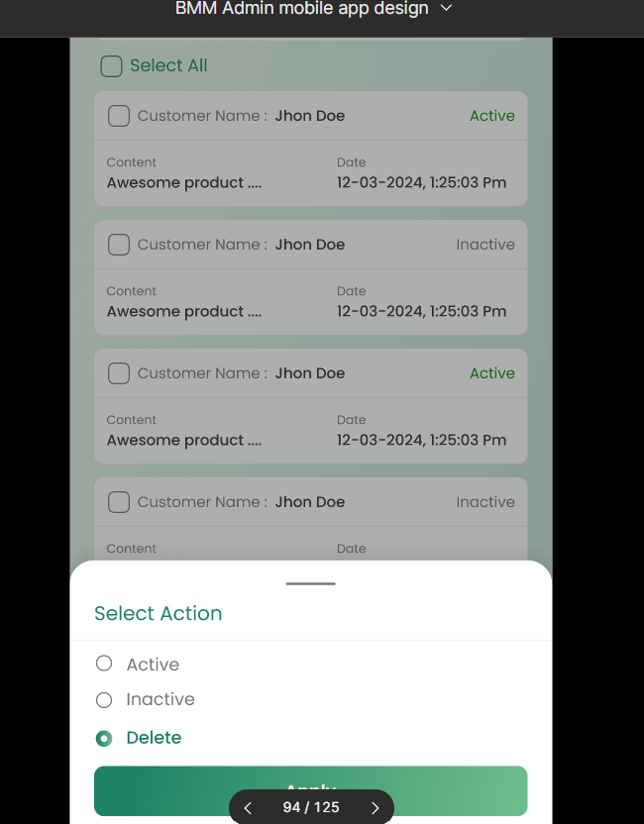Go to previous frame arrow
Image resolution: width=644 pixels, height=824 pixels.
248,808
